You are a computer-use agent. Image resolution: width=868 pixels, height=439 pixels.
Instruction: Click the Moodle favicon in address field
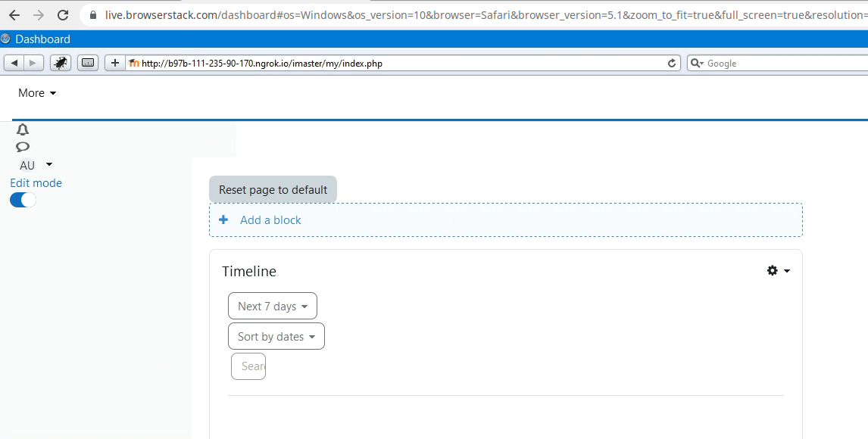pyautogui.click(x=133, y=63)
